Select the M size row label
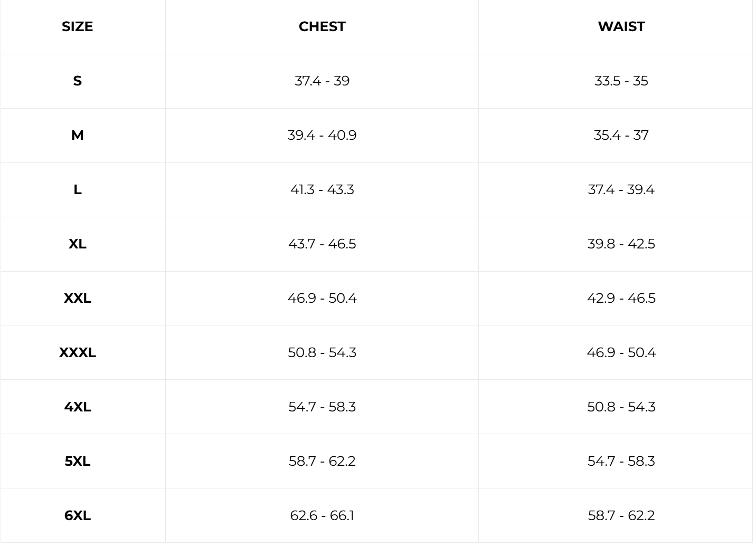The height and width of the screenshot is (547, 756). tap(77, 135)
